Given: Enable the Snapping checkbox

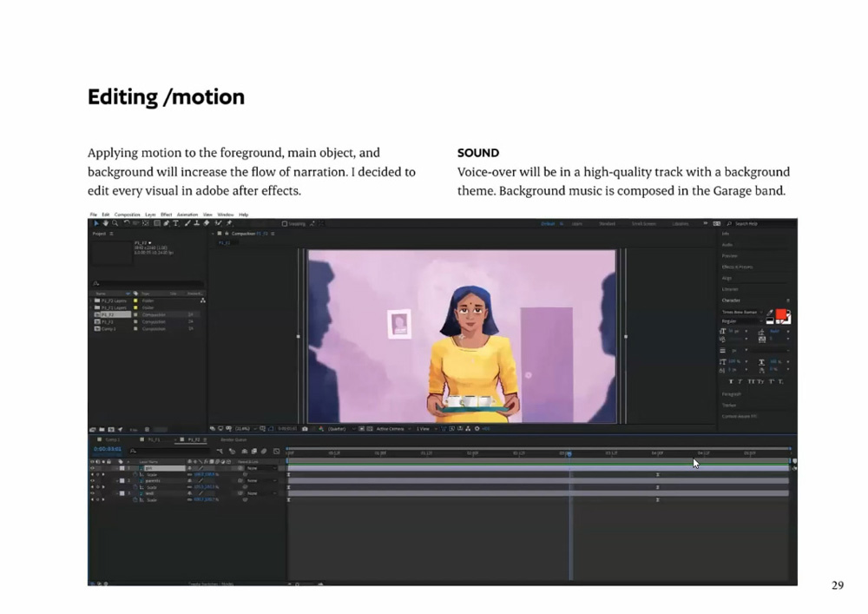Looking at the screenshot, I should pyautogui.click(x=285, y=224).
